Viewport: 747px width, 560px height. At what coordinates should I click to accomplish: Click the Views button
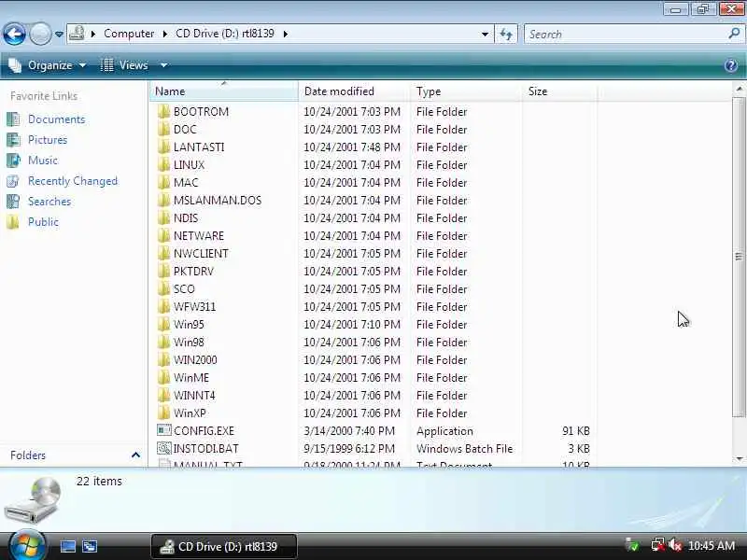(x=125, y=65)
